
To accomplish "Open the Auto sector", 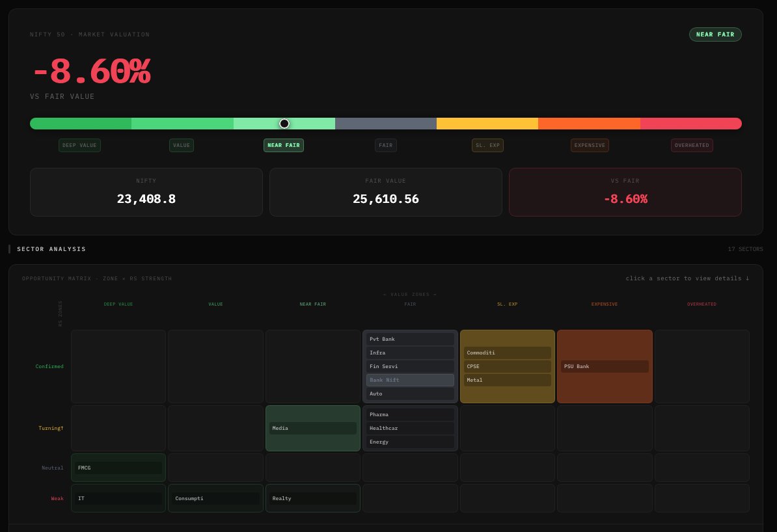I will (x=410, y=394).
